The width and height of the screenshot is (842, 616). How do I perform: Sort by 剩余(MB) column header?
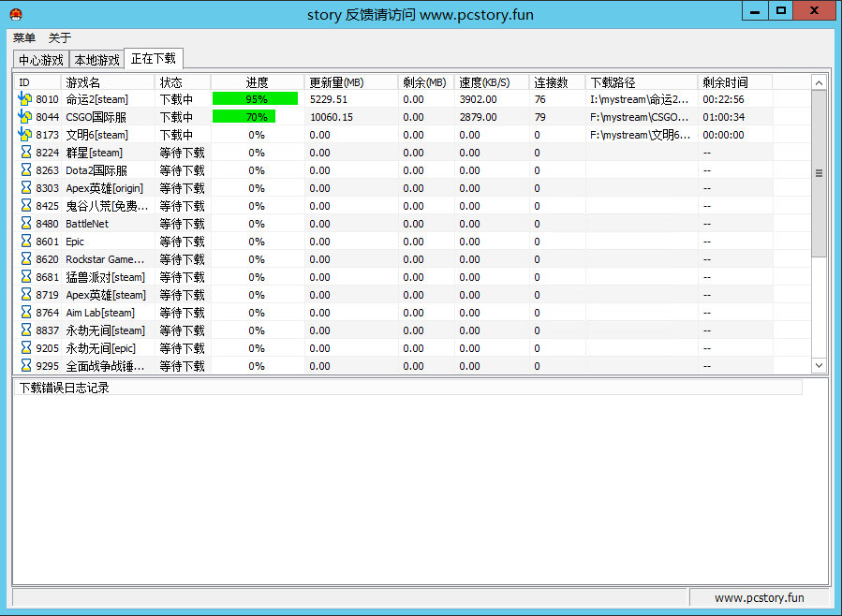click(x=426, y=82)
